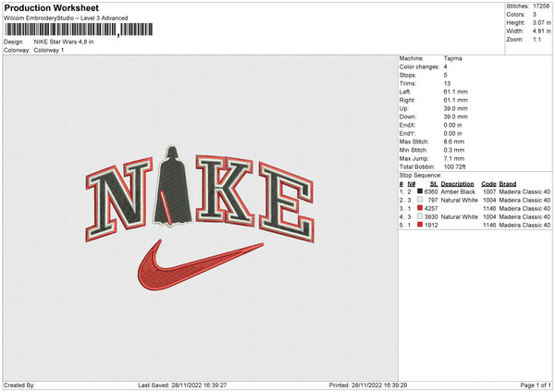Click the Natural White swatch in stop row 4

421,216
